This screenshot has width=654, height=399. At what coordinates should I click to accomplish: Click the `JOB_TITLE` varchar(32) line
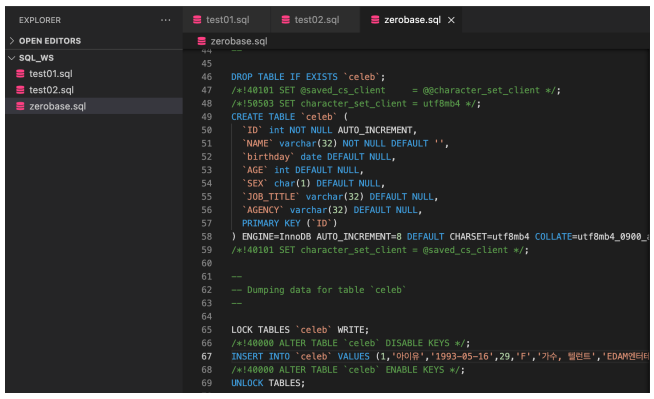(340, 197)
